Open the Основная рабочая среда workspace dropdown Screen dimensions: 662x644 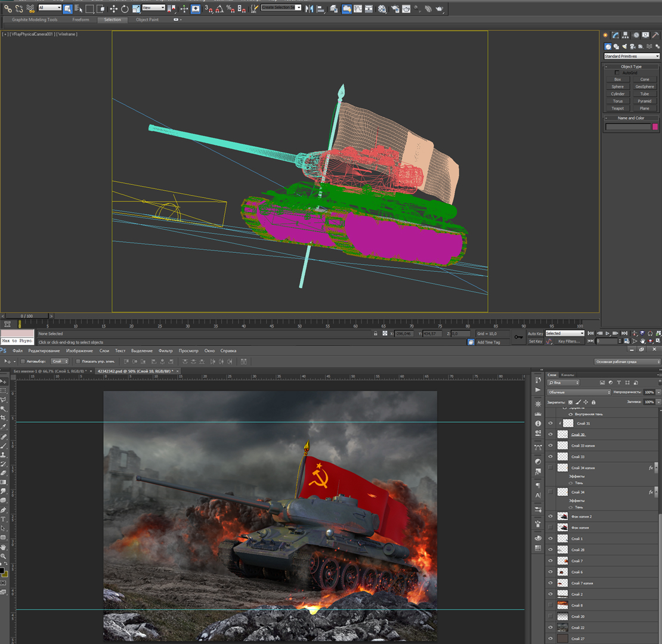[627, 362]
